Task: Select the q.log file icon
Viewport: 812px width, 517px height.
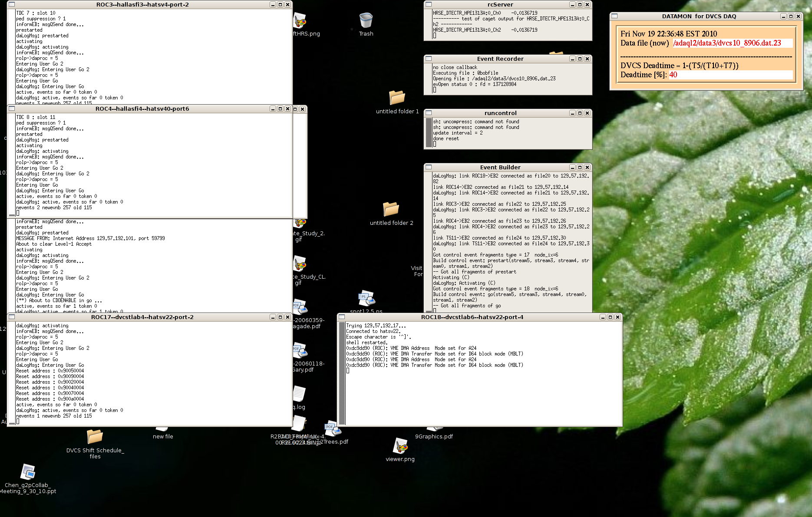Action: (x=299, y=394)
